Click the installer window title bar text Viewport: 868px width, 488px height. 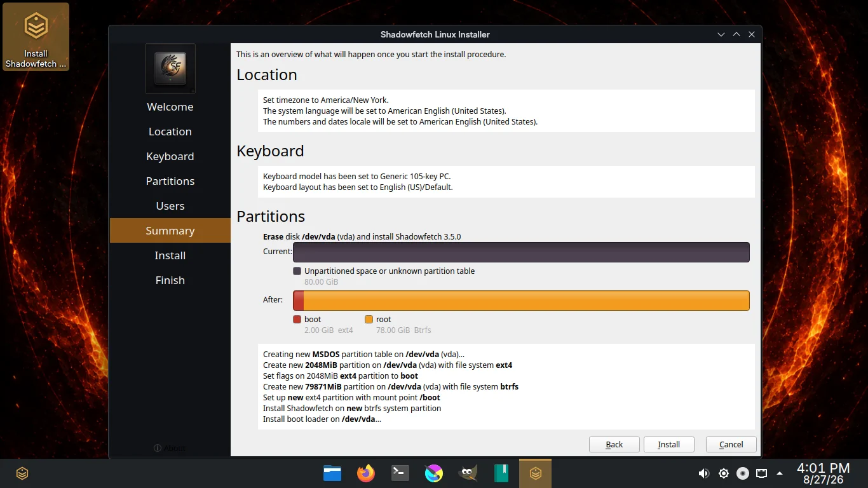(x=435, y=34)
